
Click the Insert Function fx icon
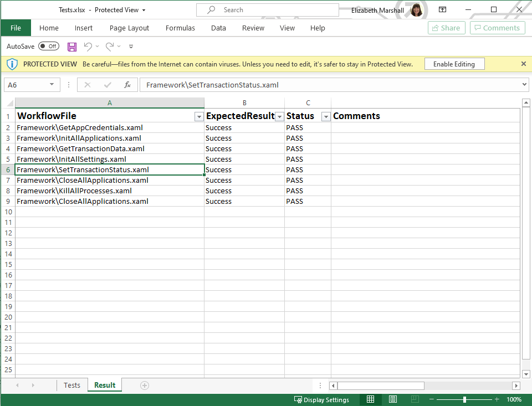(127, 85)
